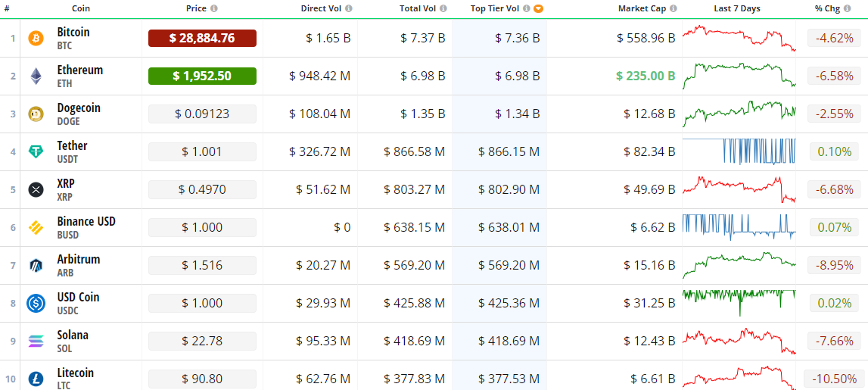Screen dimensions: 868x390
Task: Click the Solana logo icon
Action: coord(36,342)
